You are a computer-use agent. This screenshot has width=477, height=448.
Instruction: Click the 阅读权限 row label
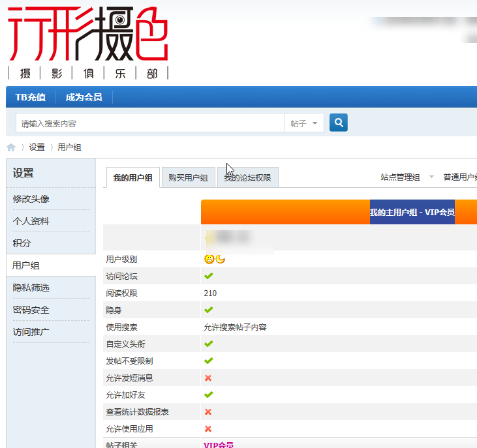pos(121,293)
